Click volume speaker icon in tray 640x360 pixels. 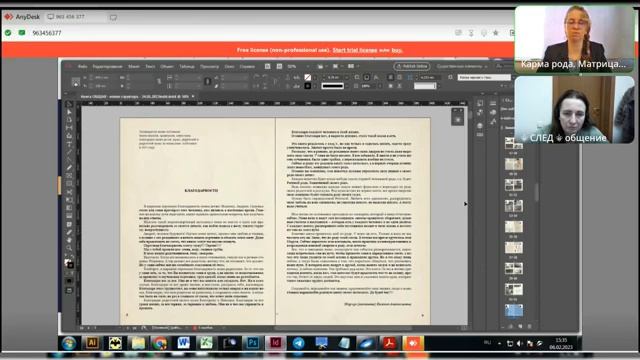(520, 344)
